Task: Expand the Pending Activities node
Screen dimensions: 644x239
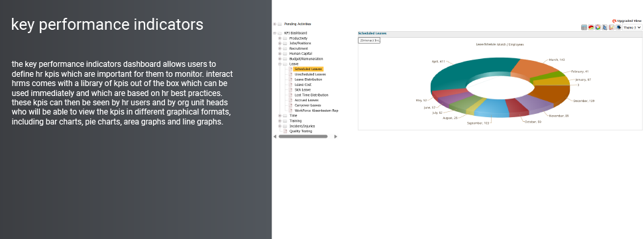Action: pyautogui.click(x=275, y=24)
